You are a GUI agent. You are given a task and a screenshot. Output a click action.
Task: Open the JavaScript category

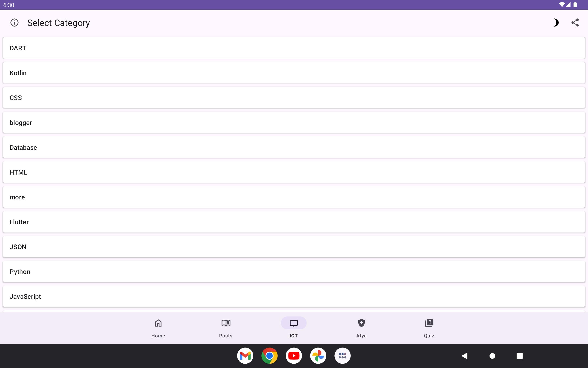coord(294,296)
